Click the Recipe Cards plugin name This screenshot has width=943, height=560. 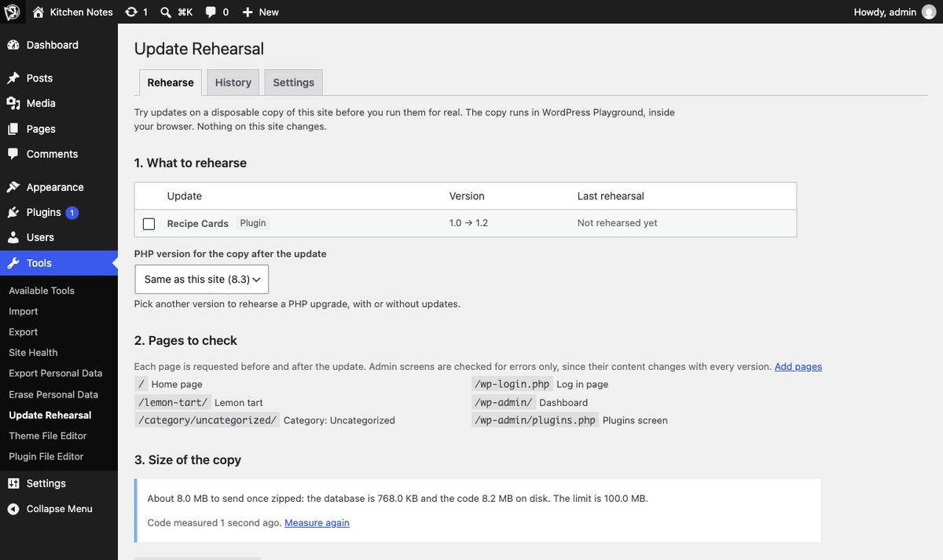[198, 224]
